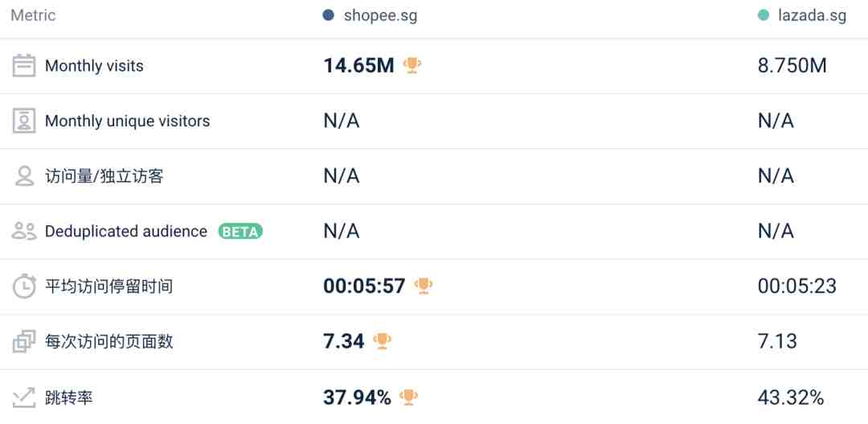Viewport: 868px width, 424px height.
Task: Click the Deduplicated audience label
Action: (126, 232)
